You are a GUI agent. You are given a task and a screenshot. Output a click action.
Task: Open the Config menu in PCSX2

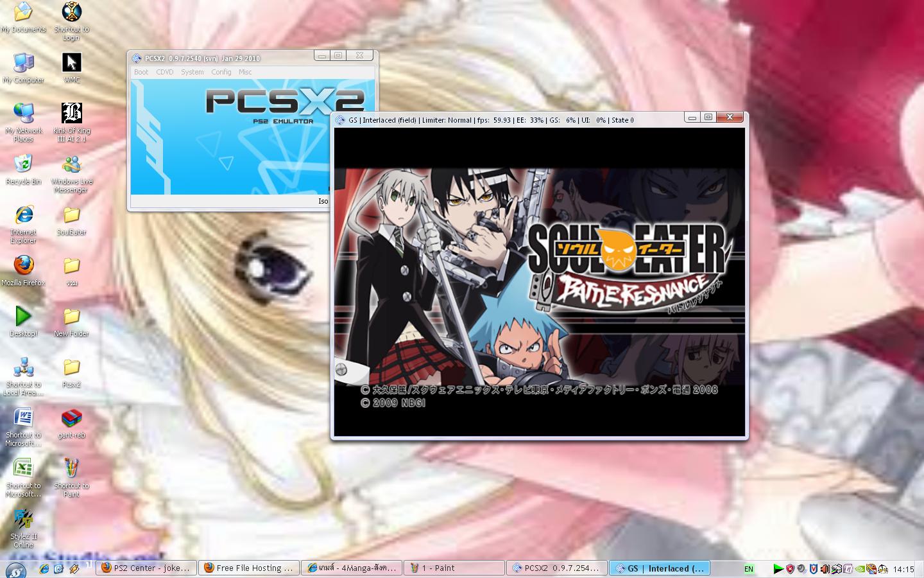click(221, 72)
